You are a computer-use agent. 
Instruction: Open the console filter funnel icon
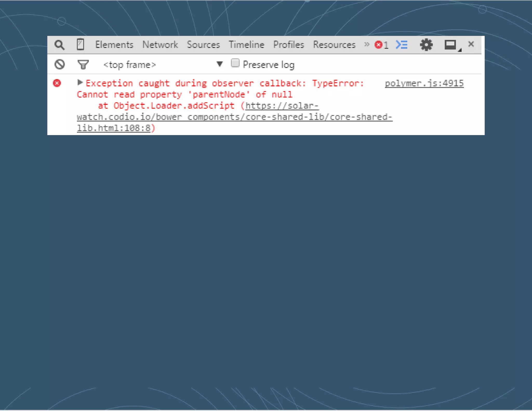click(x=83, y=64)
